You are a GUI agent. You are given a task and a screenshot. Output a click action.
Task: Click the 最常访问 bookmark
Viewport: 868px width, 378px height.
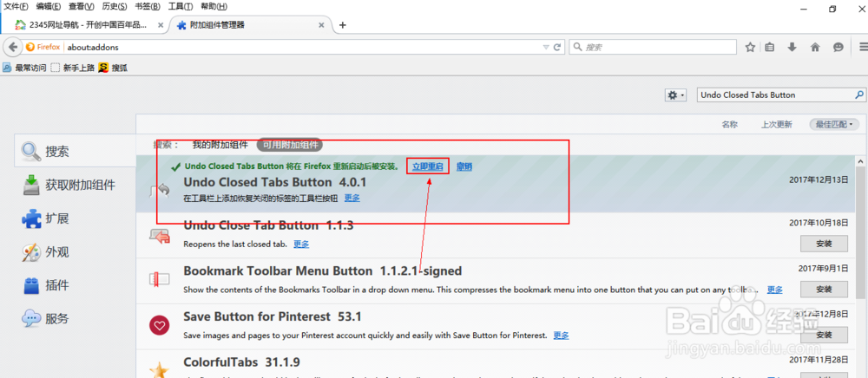click(24, 68)
